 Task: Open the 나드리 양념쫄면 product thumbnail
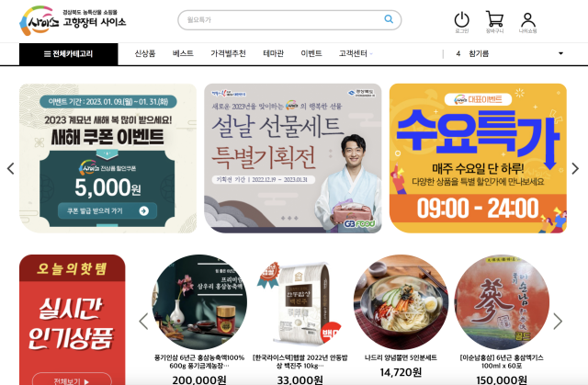(401, 302)
